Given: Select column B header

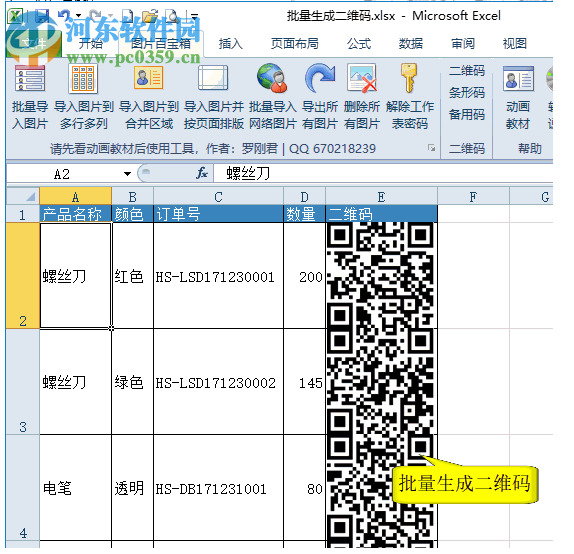Looking at the screenshot, I should (133, 196).
